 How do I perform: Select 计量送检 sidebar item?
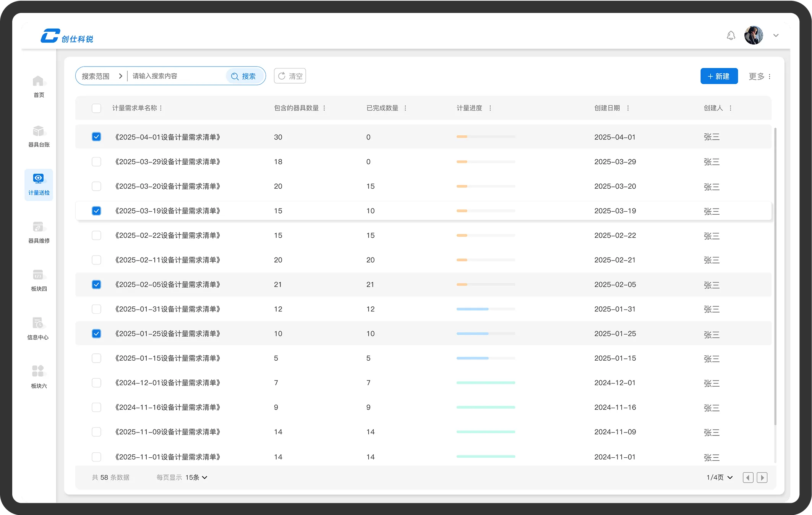(x=39, y=185)
